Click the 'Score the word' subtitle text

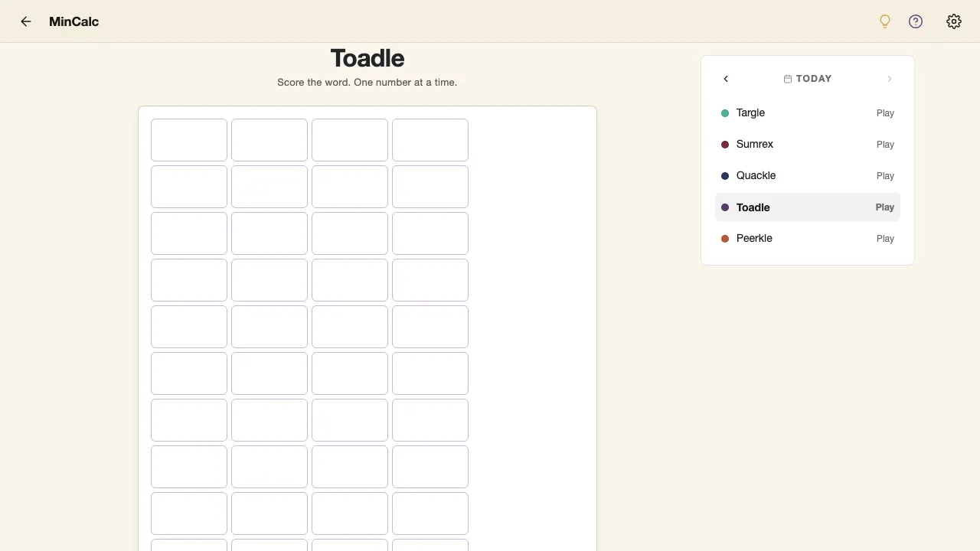(367, 83)
